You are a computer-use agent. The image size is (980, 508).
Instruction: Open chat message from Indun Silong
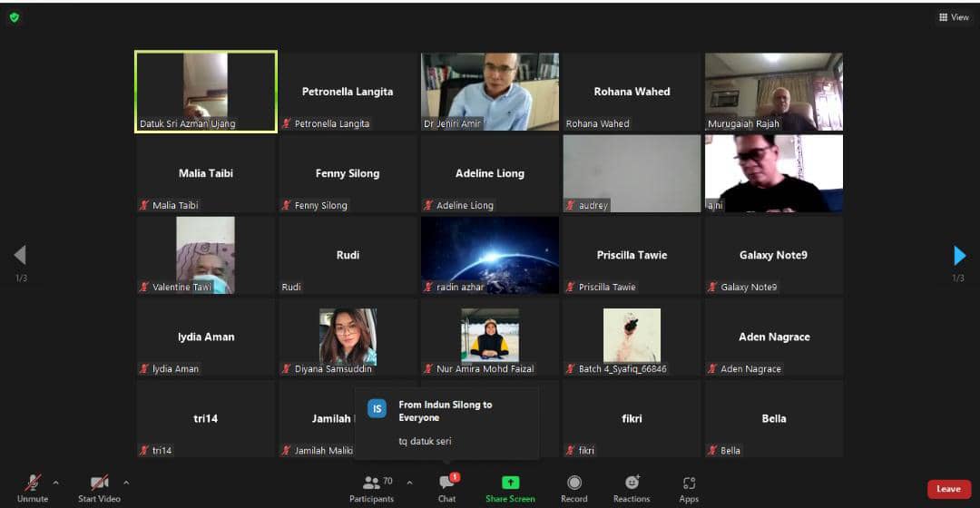[x=446, y=423]
